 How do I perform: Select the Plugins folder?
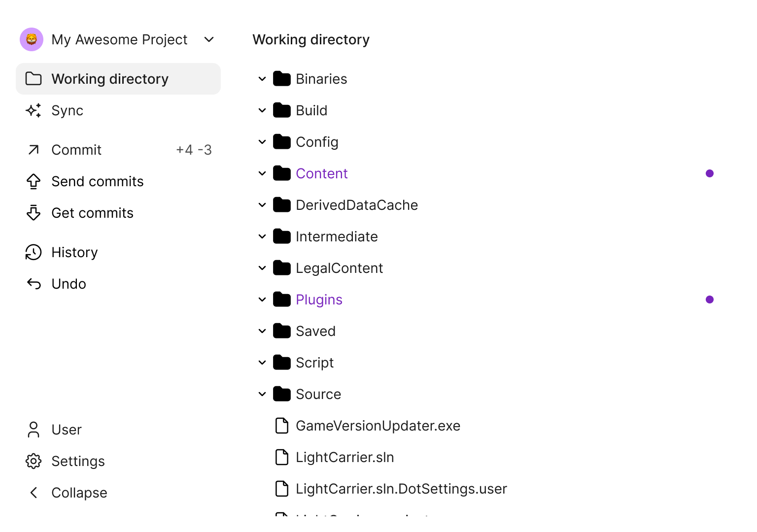[319, 299]
